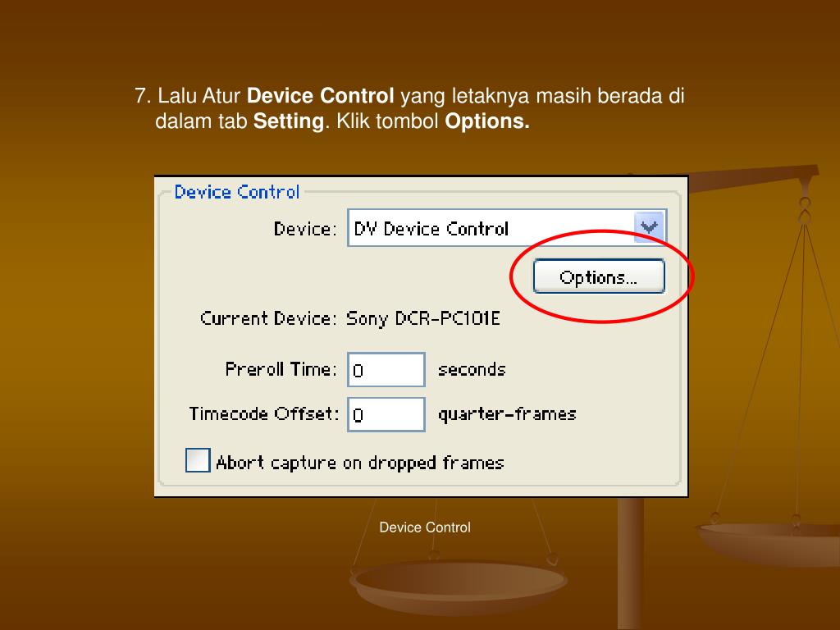Click the Preroll Time input field
Viewport: 840px width, 630px height.
click(x=386, y=370)
